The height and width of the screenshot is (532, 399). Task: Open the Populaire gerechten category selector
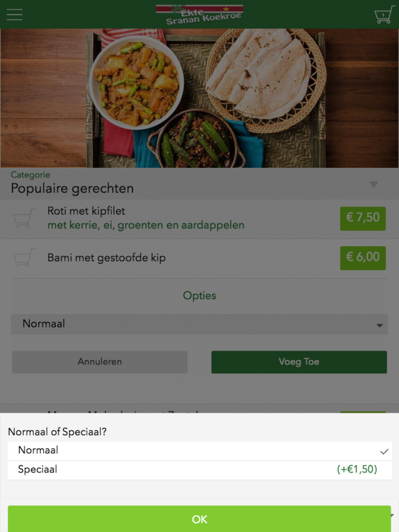click(72, 188)
